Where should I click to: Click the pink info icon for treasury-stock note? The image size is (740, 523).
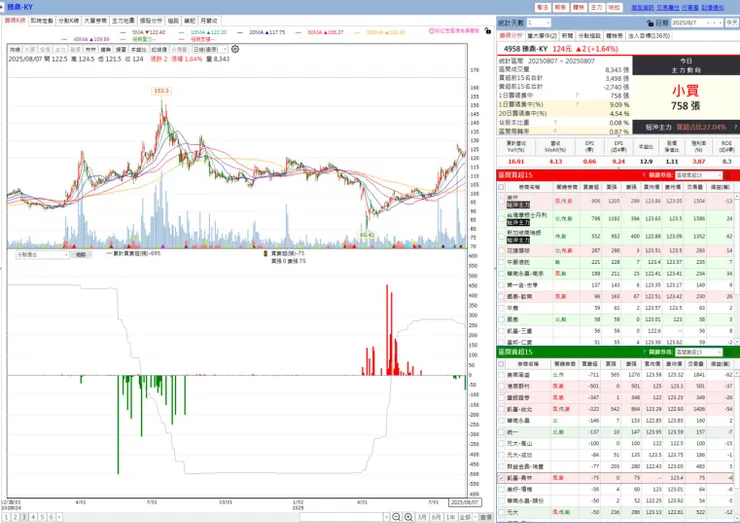click(431, 31)
